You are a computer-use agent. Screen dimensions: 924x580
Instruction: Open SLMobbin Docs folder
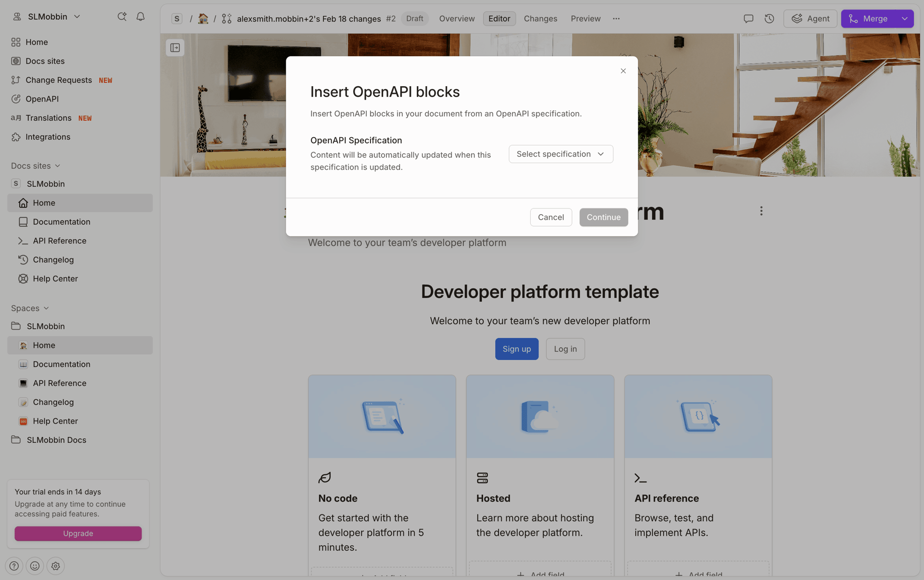tap(80, 440)
